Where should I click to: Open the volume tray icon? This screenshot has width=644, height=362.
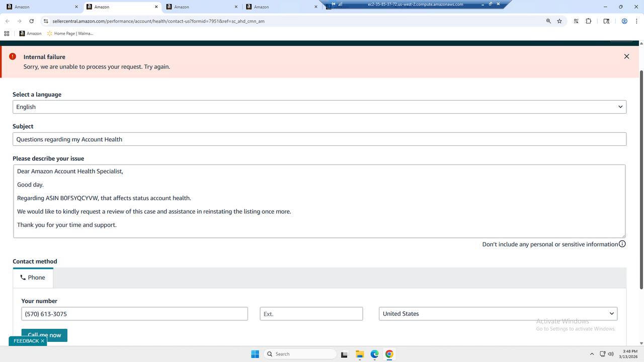(611, 354)
